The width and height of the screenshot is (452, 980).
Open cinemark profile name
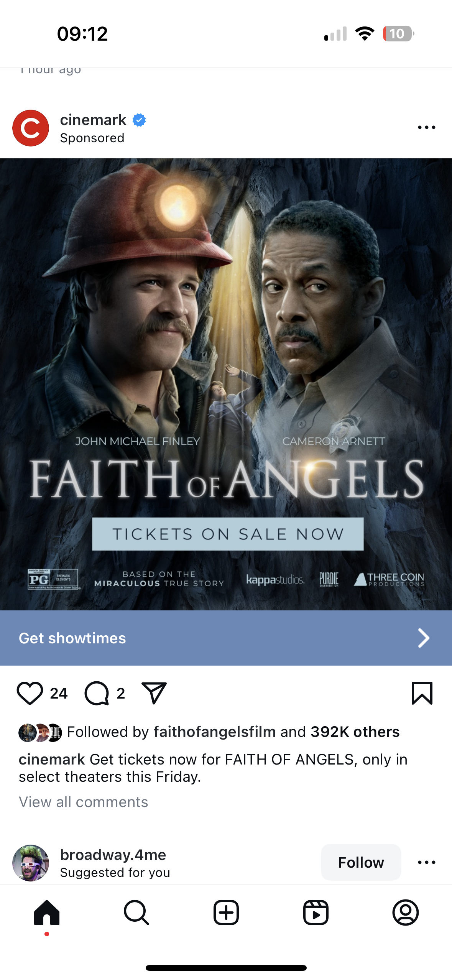coord(93,120)
